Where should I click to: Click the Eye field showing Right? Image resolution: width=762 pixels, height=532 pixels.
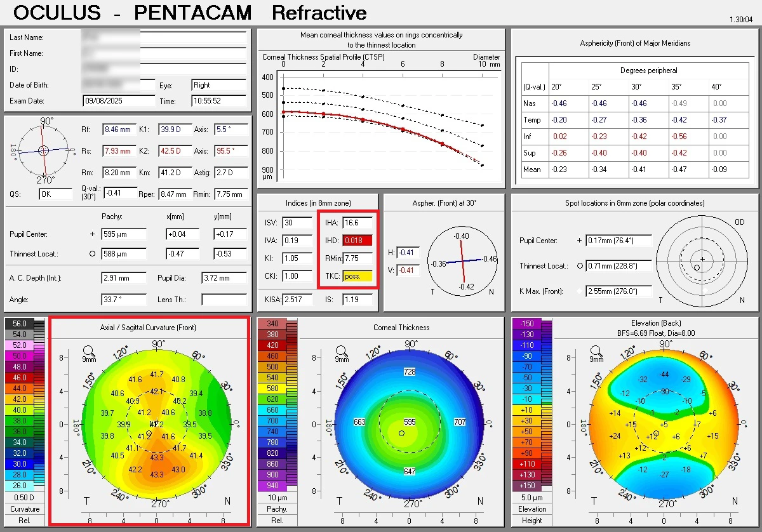click(218, 85)
